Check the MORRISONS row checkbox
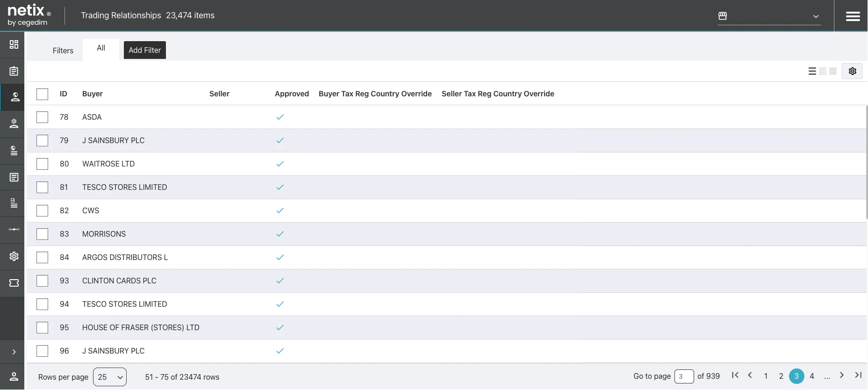868x390 pixels. tap(43, 234)
